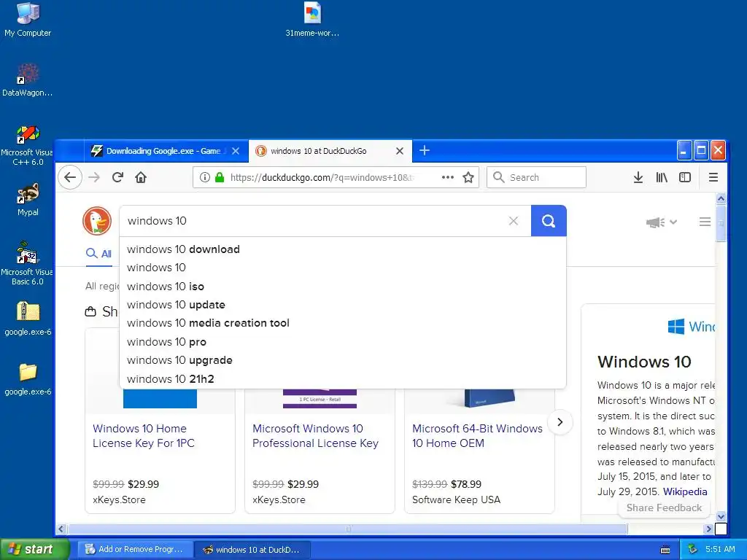Bookmark this page with the star icon
This screenshot has height=560, width=747.
(468, 178)
